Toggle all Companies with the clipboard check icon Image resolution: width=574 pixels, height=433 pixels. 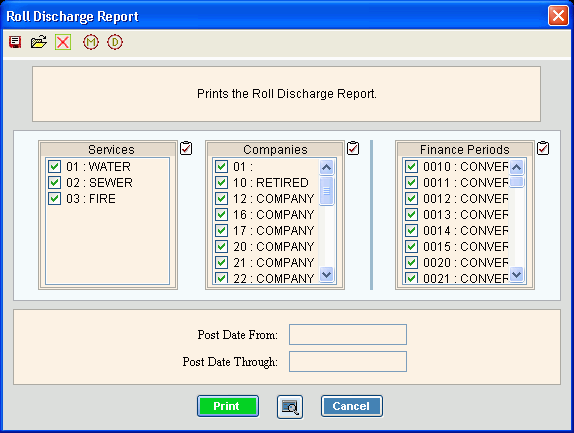pyautogui.click(x=353, y=148)
